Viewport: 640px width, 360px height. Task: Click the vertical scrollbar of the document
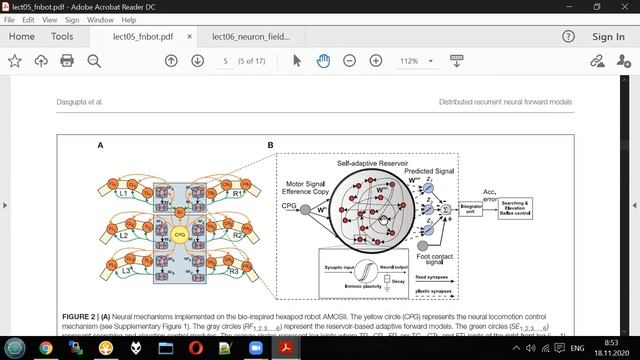click(624, 205)
